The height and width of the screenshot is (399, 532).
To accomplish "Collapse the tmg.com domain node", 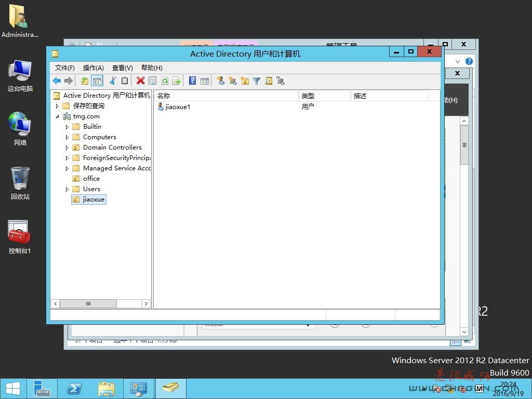I will tap(57, 116).
